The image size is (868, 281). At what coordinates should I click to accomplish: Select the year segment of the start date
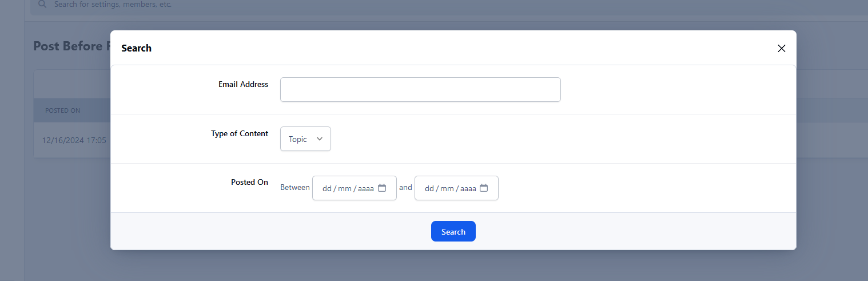tap(366, 188)
